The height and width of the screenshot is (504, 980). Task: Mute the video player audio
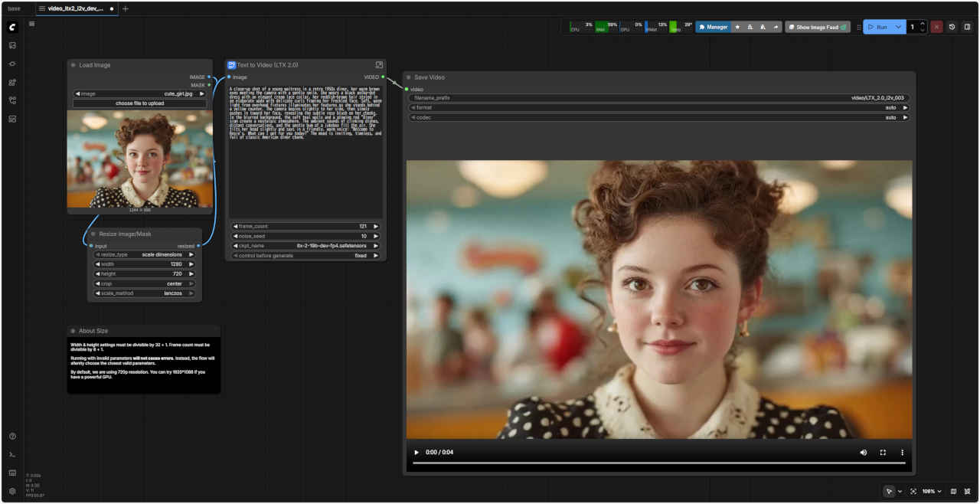[864, 453]
